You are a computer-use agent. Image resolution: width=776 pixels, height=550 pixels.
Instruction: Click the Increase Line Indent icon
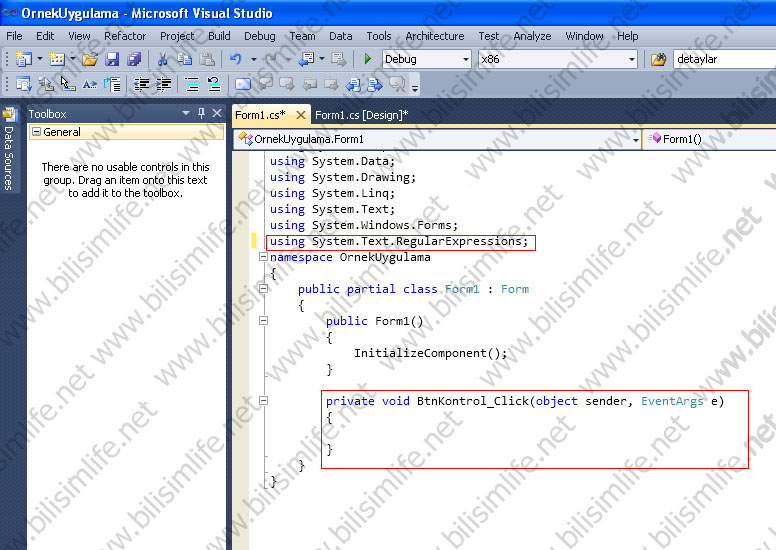pyautogui.click(x=163, y=85)
